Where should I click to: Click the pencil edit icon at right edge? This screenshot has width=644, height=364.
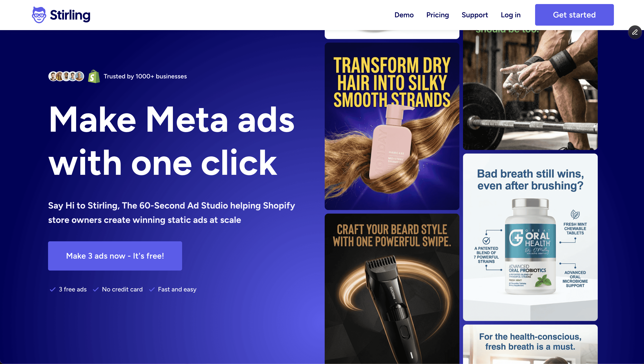point(635,32)
